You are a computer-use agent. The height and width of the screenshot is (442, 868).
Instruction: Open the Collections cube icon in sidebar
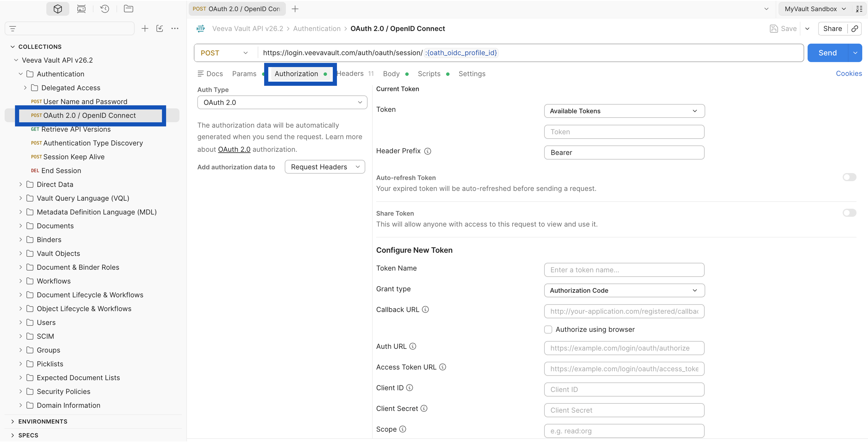58,9
